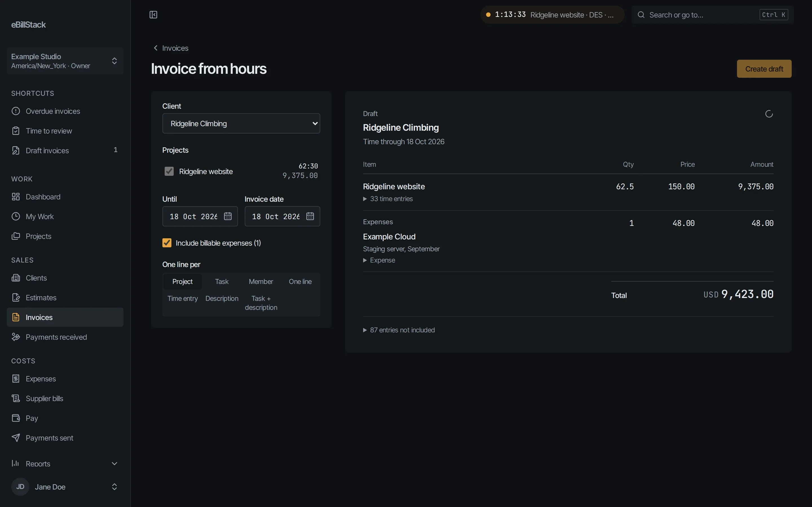Open Overdue invoices shortcut icon
The width and height of the screenshot is (812, 507).
[16, 111]
